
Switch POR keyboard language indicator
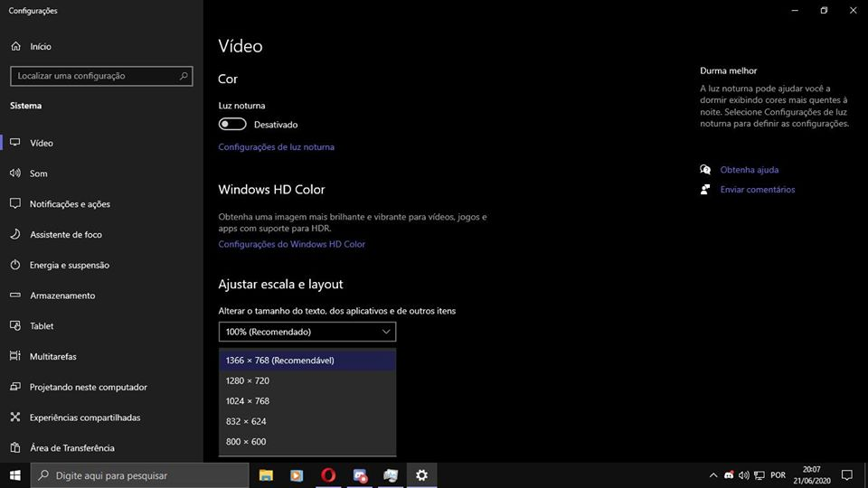[778, 475]
